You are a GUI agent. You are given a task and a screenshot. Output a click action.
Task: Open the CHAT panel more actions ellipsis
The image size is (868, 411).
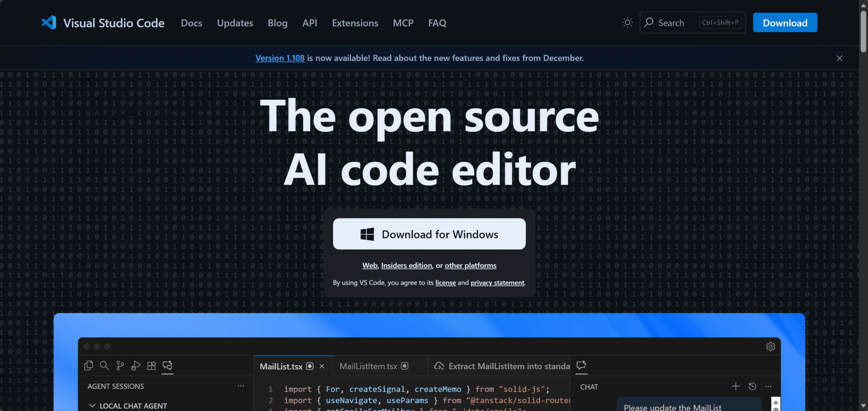[x=768, y=386]
